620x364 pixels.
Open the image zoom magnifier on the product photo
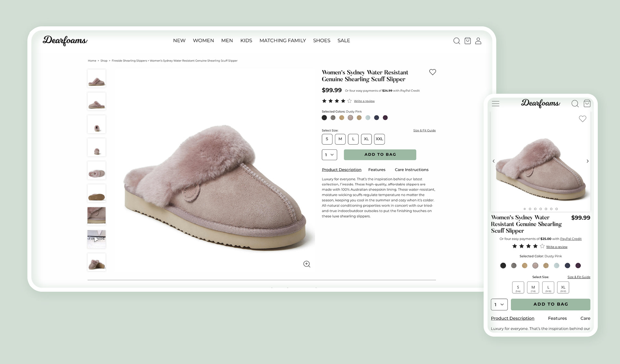(x=306, y=264)
